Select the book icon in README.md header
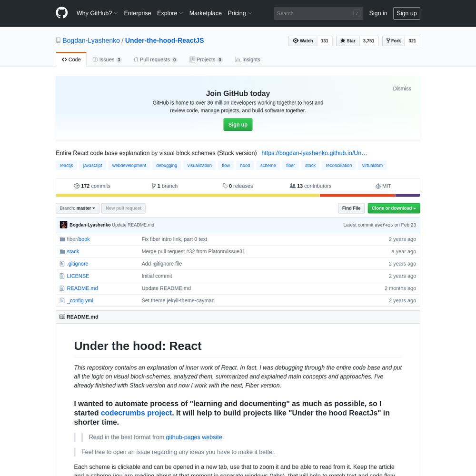Image resolution: width=476 pixels, height=476 pixels. coord(62,317)
